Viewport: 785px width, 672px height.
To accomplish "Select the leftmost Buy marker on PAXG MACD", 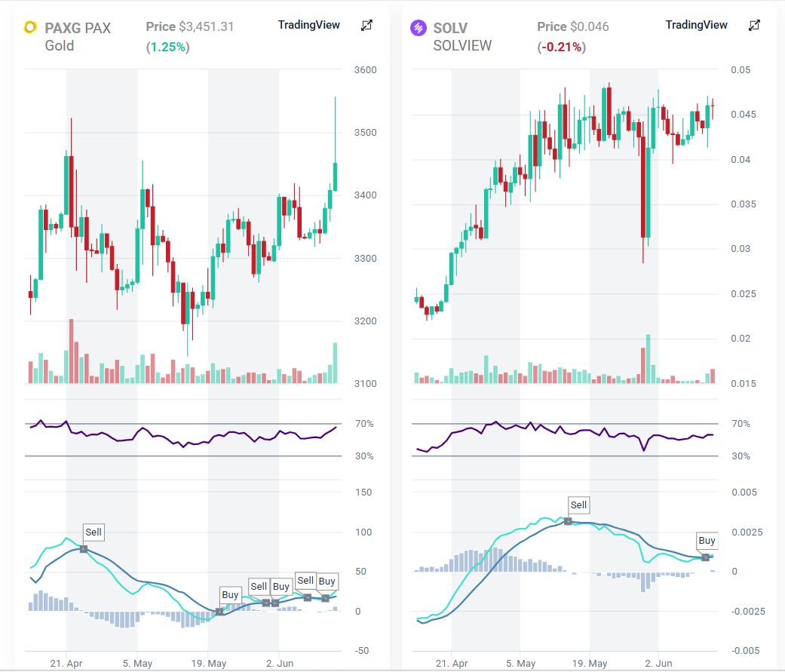I will tap(230, 595).
